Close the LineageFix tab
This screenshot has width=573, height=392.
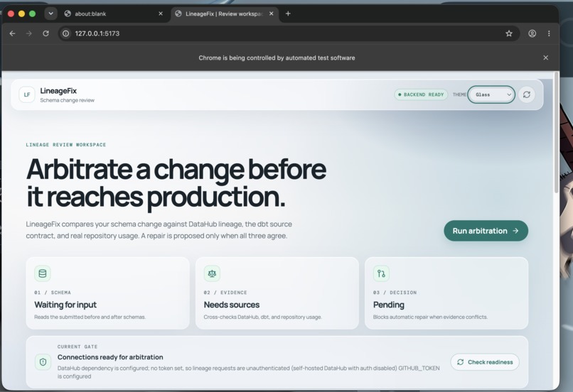[271, 13]
